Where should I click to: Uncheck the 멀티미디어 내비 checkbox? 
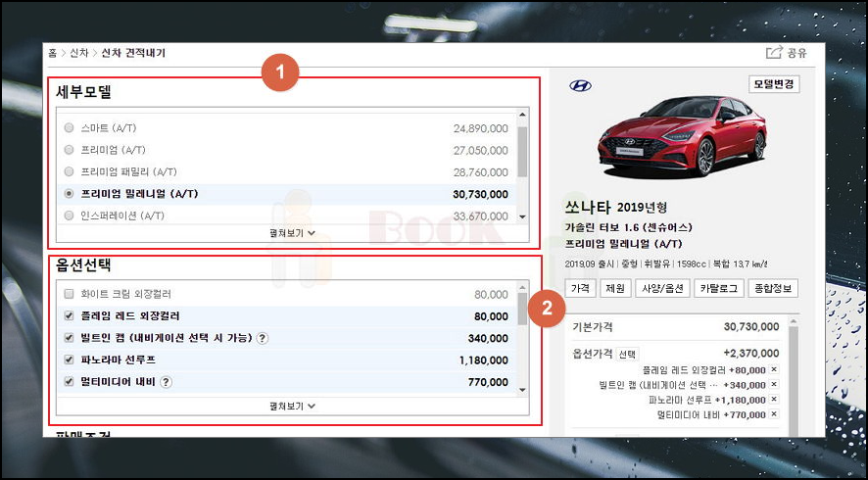tap(69, 382)
